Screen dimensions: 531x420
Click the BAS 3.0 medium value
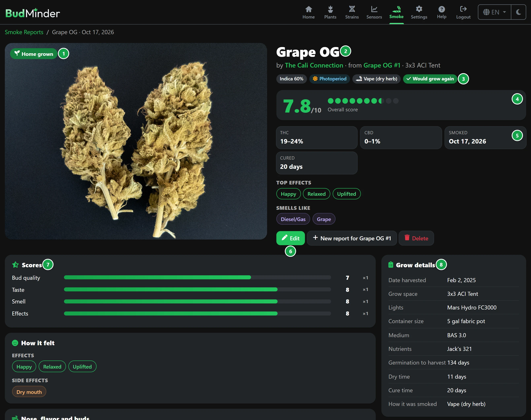click(x=456, y=335)
